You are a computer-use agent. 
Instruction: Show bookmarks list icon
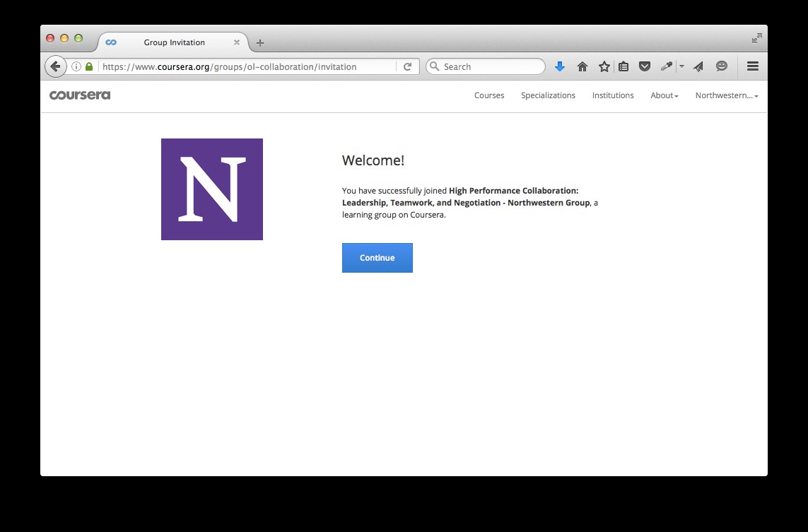pyautogui.click(x=623, y=66)
